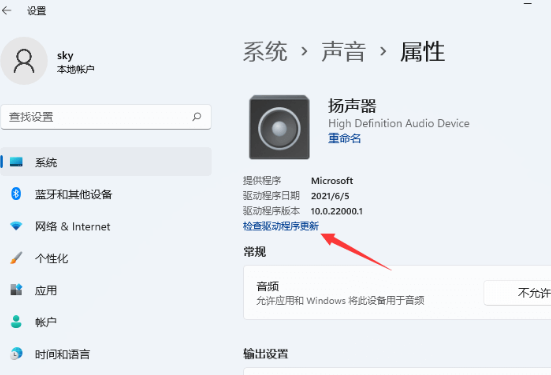Click 重命名 link to rename speaker

344,138
